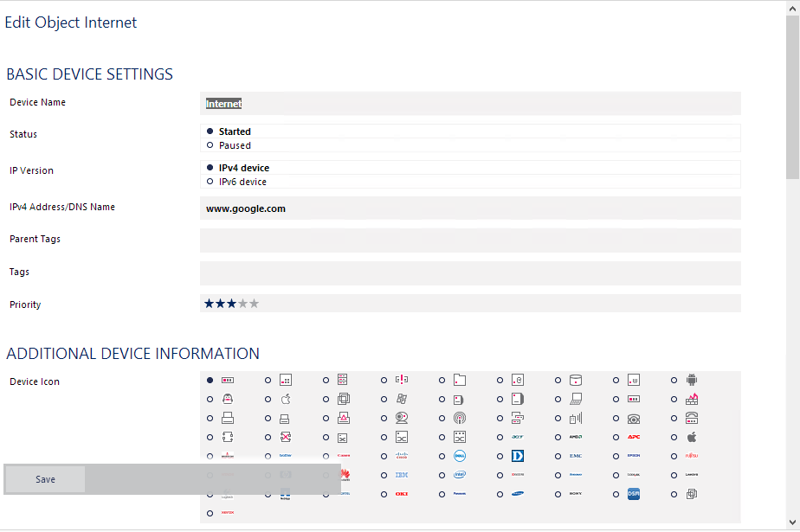Set Status to Paused

(x=210, y=145)
